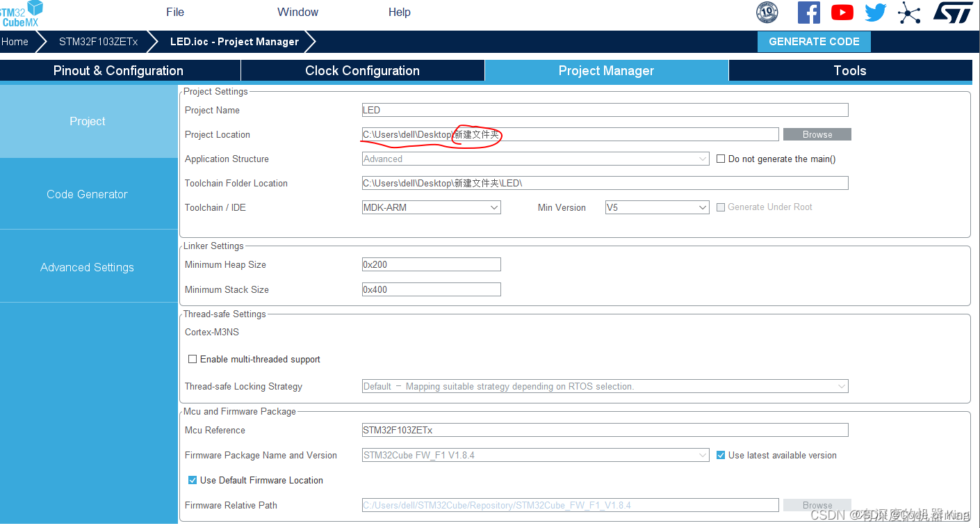Click the Cortex-M3NS text

pyautogui.click(x=212, y=332)
